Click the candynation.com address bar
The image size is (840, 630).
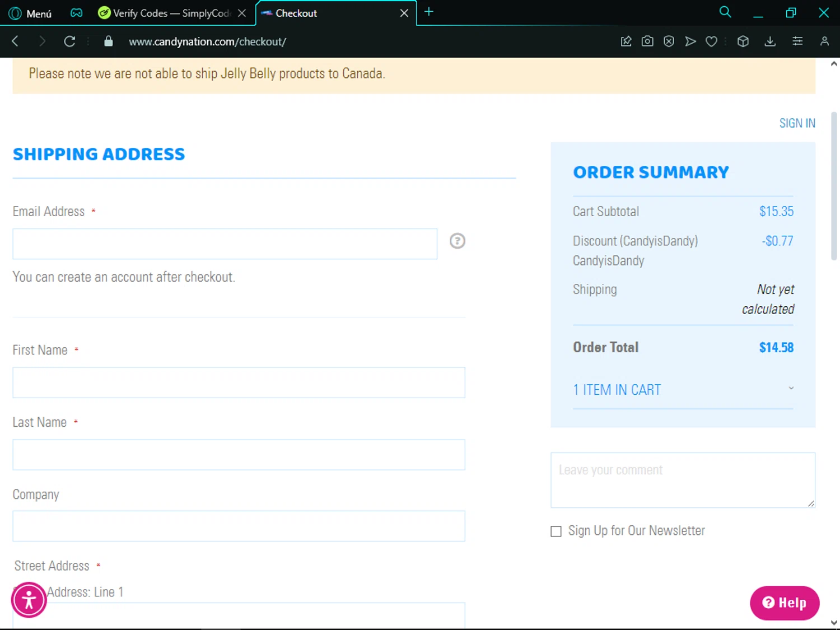point(207,41)
